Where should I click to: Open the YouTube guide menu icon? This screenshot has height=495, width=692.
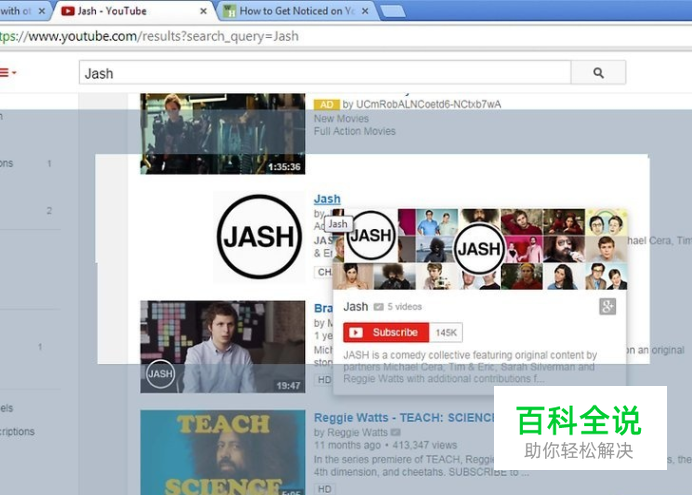8,73
